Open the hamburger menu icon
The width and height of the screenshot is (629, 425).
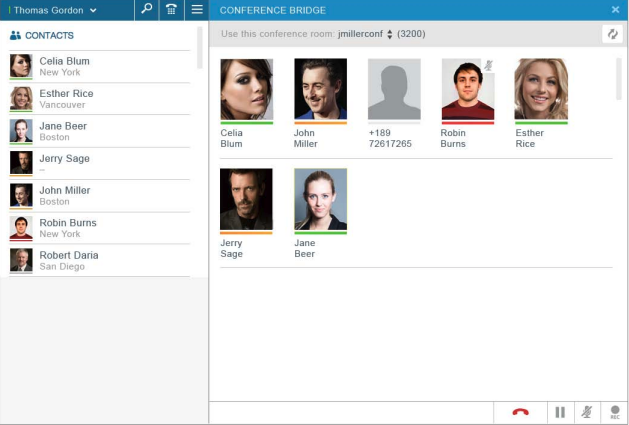[x=197, y=10]
